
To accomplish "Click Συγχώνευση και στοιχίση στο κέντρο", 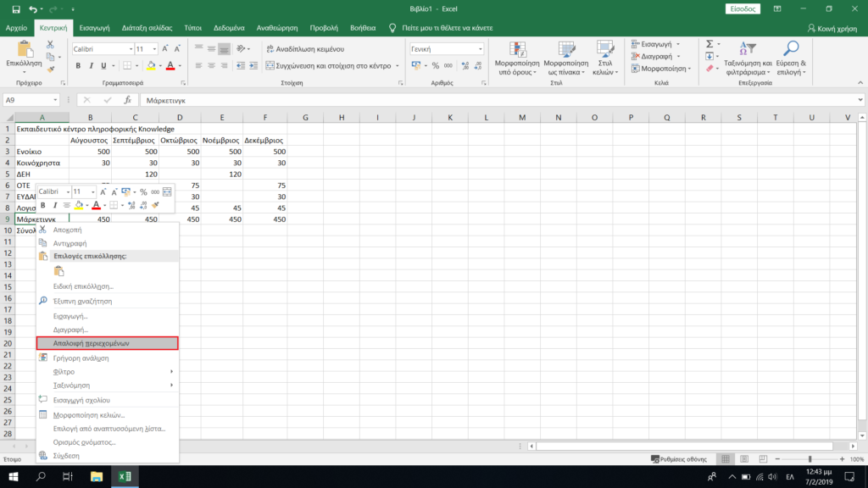I will point(328,66).
